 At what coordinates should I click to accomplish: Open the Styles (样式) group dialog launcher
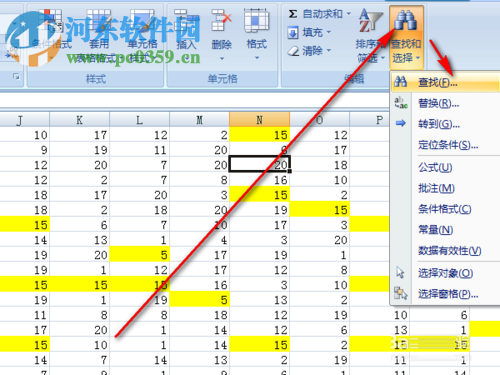click(x=16, y=77)
